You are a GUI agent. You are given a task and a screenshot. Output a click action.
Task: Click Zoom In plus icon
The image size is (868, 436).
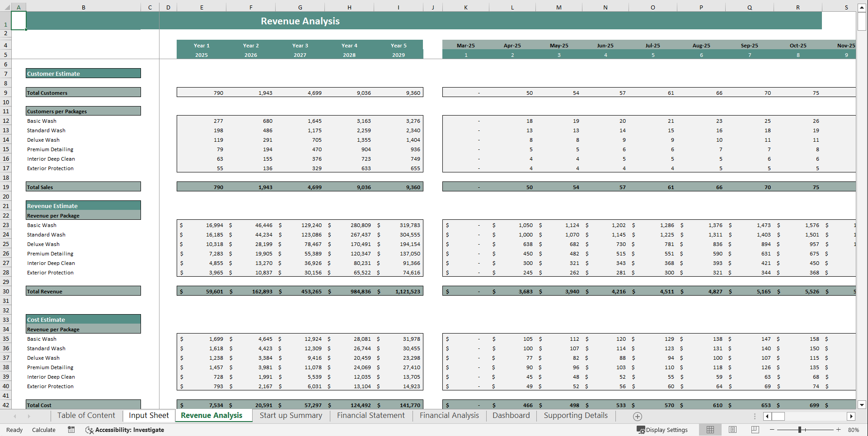[838, 430]
